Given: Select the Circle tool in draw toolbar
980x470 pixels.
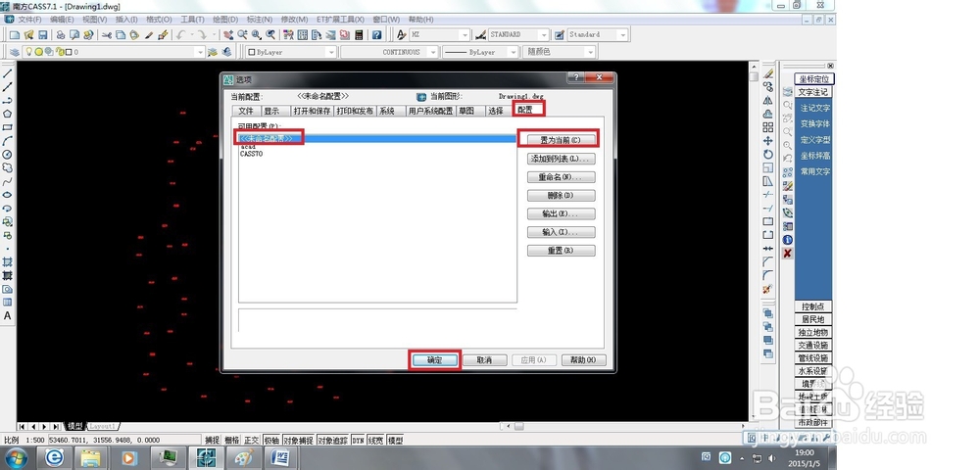Looking at the screenshot, I should pyautogui.click(x=8, y=154).
